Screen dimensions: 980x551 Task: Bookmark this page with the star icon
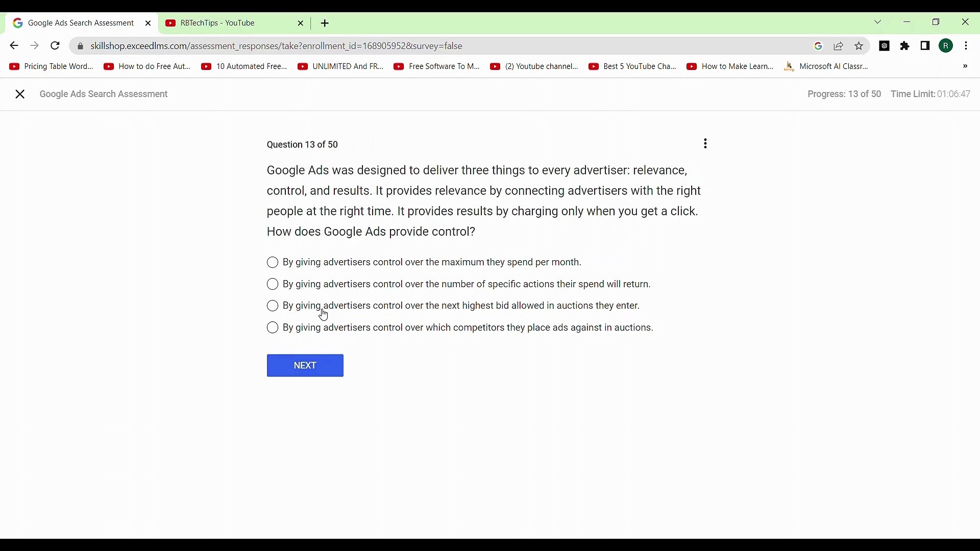coord(860,46)
